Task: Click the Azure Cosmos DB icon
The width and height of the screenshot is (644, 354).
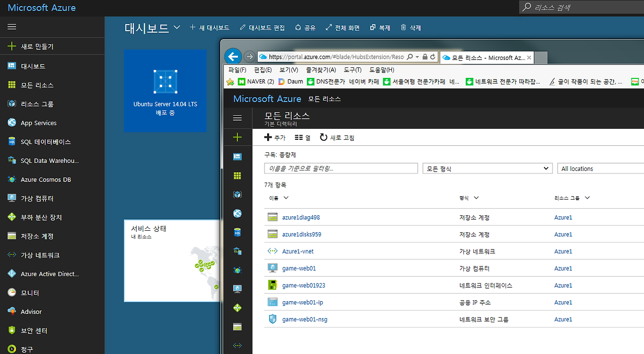Action: (12, 180)
